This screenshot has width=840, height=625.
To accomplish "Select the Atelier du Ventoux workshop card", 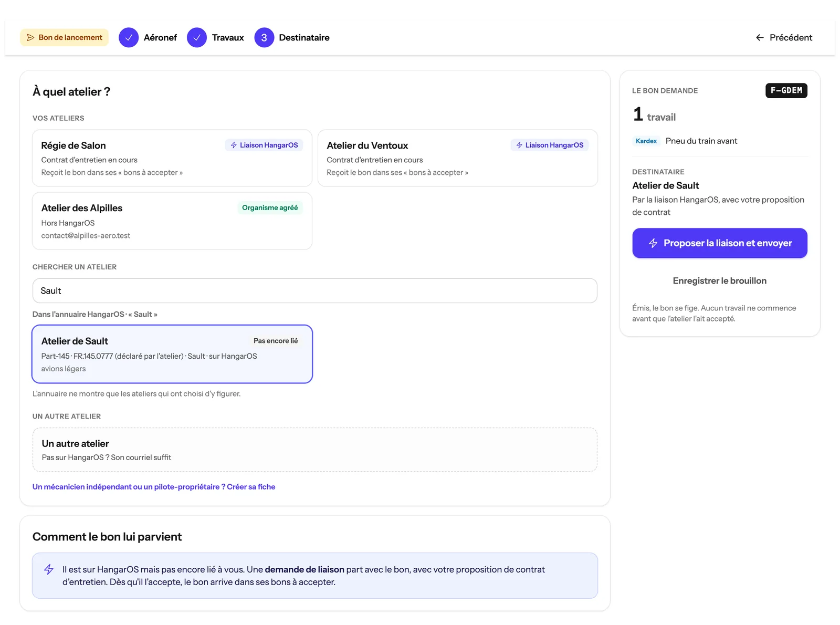I will pyautogui.click(x=458, y=158).
